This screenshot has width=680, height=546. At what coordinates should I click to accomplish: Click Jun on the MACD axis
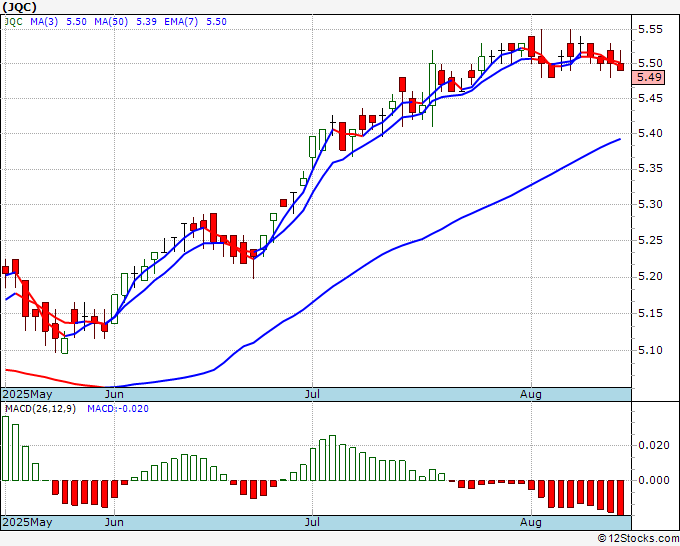[114, 522]
